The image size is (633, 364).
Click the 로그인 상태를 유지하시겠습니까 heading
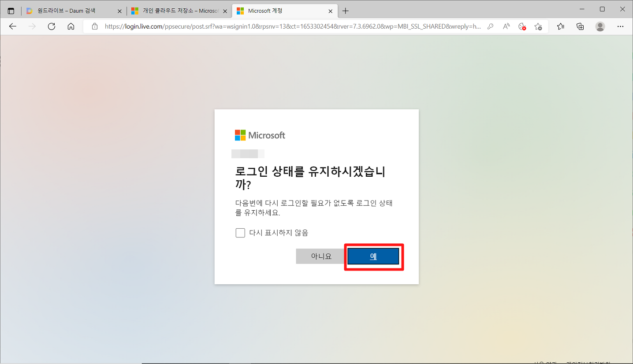coord(310,178)
